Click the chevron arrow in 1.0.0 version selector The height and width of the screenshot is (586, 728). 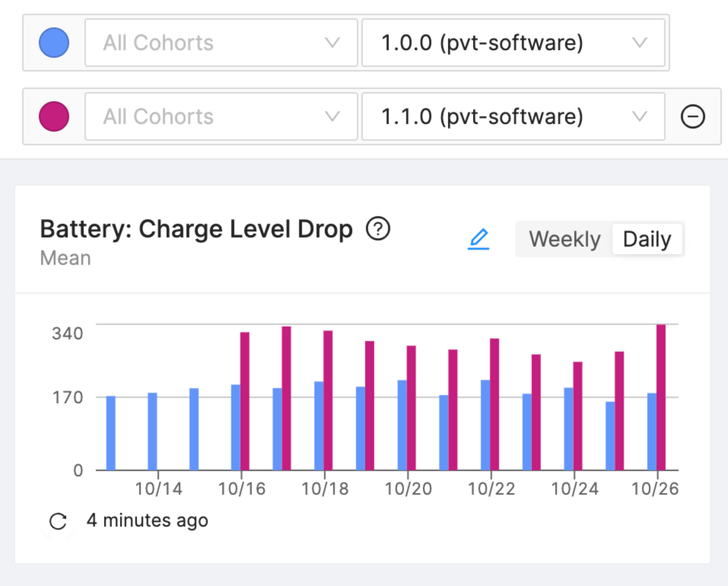coord(639,43)
